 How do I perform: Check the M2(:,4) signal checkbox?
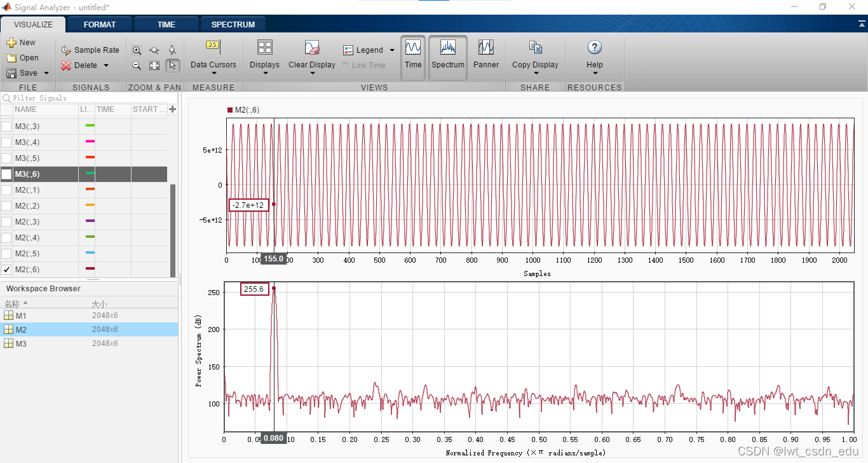coord(6,238)
